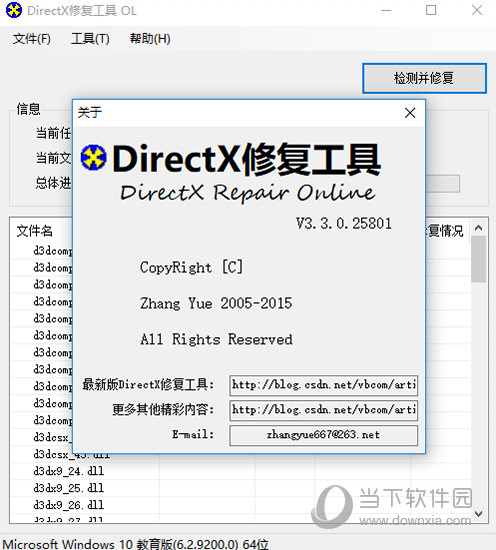This screenshot has width=496, height=550.
Task: Click the E-mail address field
Action: pos(323,435)
